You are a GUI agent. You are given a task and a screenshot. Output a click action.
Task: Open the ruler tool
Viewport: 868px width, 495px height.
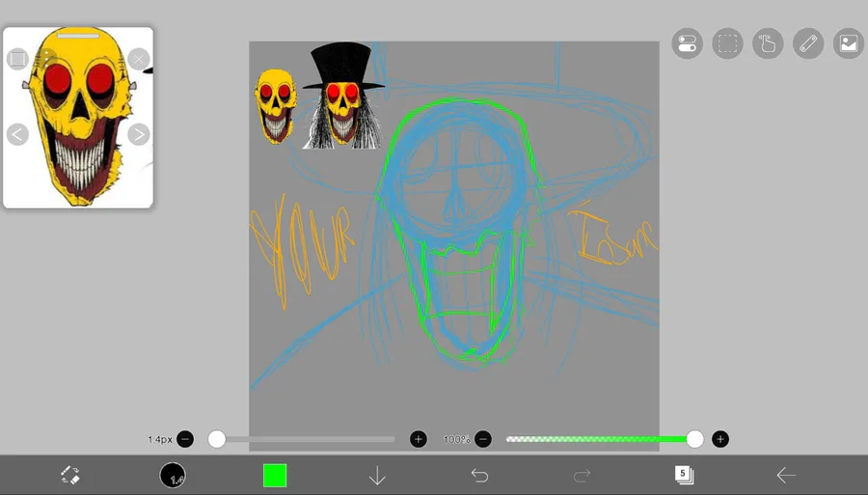(808, 43)
